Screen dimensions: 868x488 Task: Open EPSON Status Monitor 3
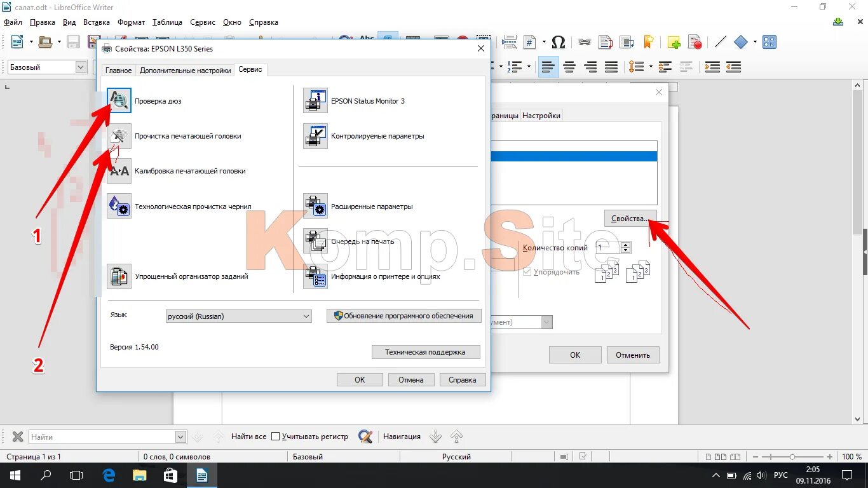point(315,101)
